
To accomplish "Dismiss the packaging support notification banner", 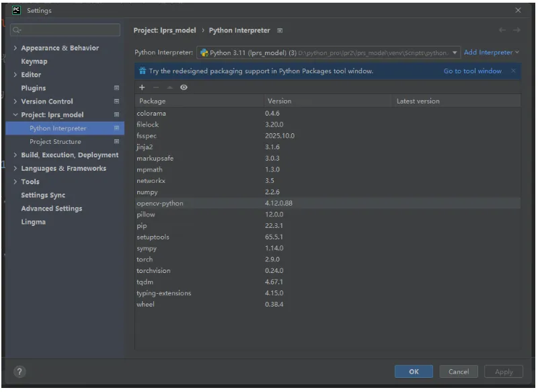I will tap(513, 71).
